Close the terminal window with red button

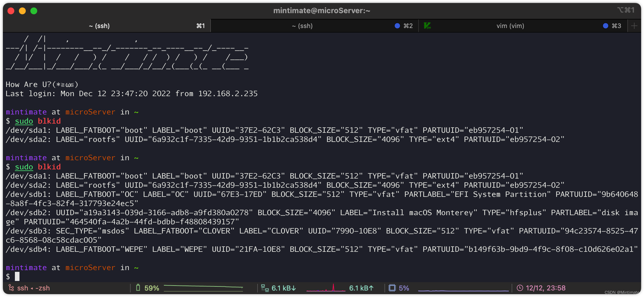[x=11, y=11]
